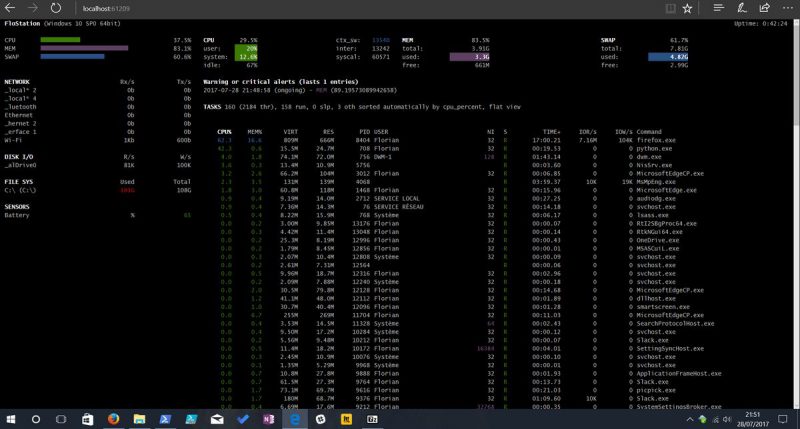
Task: Click the green CPU usage bar
Action: click(60, 40)
